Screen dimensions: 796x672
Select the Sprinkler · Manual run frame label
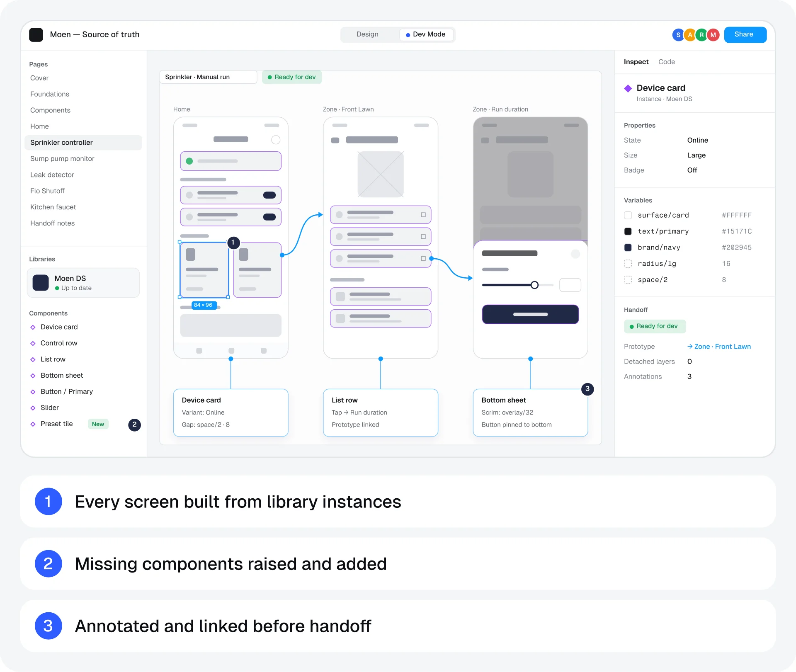tap(208, 77)
